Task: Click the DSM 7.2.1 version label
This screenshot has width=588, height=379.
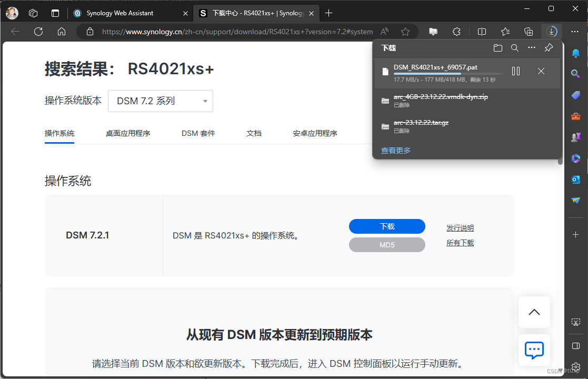Action: 87,235
